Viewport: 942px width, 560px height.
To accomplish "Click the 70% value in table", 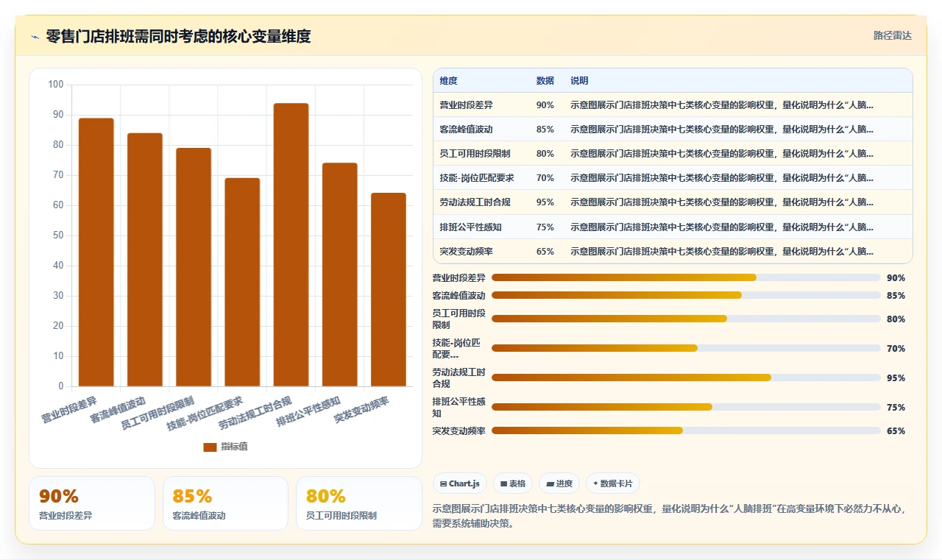I will pyautogui.click(x=545, y=178).
